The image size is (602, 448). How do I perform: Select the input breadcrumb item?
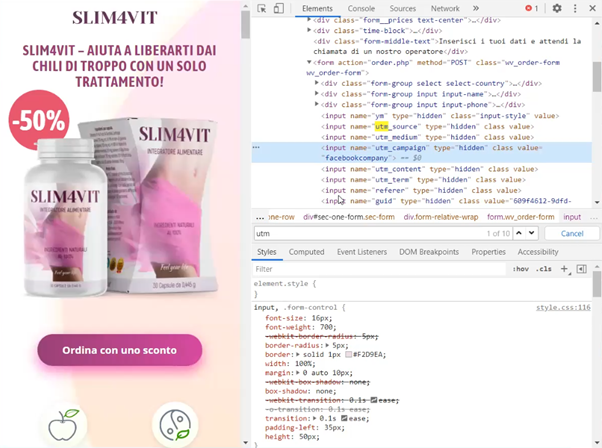pos(572,217)
